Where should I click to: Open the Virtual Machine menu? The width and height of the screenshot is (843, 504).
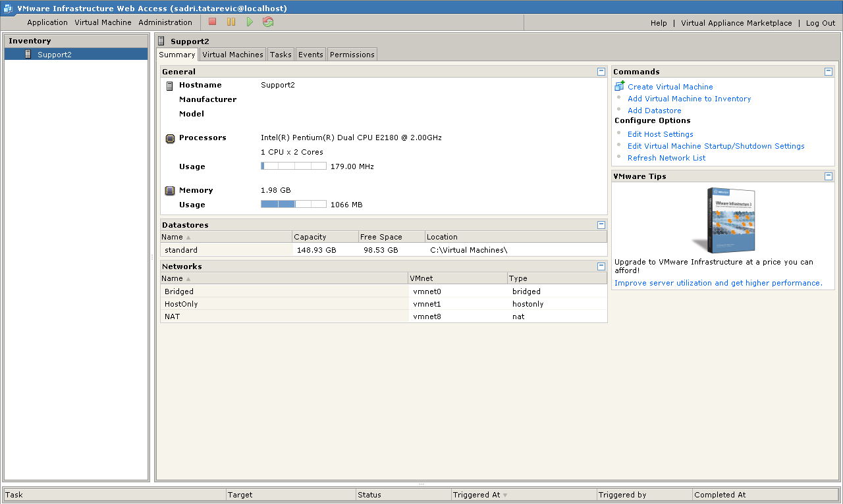(x=103, y=22)
